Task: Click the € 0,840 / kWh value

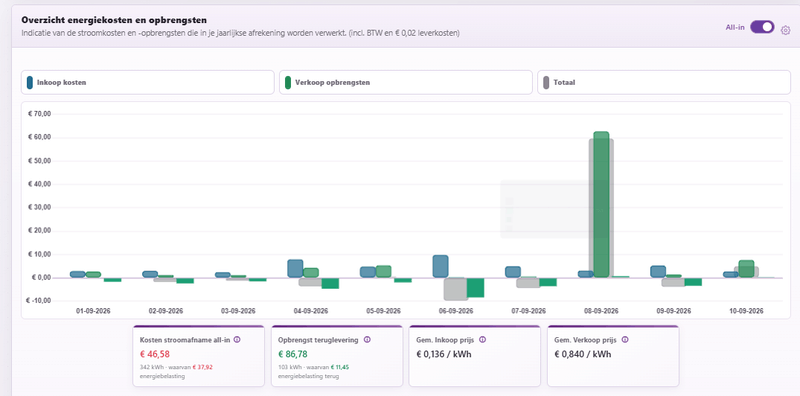Action: (x=582, y=354)
